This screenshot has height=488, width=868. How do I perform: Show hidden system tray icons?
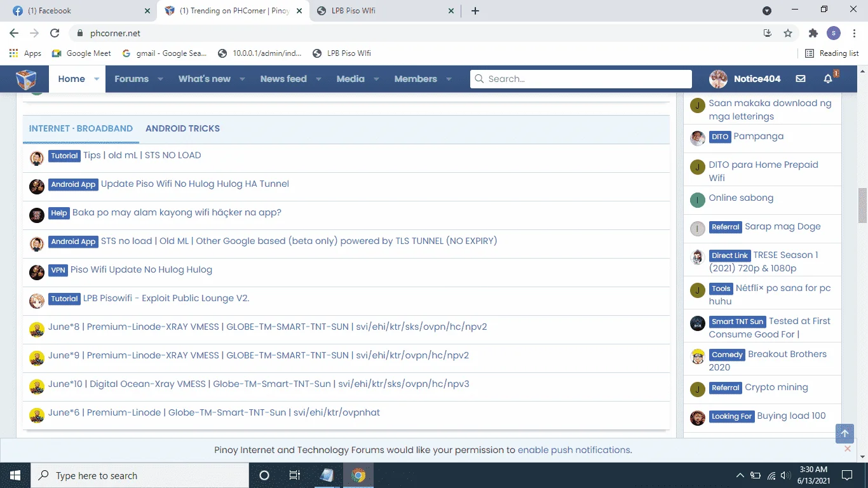tap(740, 475)
